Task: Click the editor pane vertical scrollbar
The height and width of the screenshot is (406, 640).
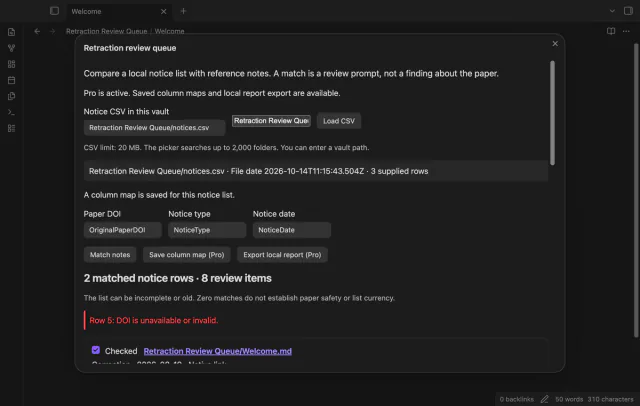Action: tap(636, 190)
